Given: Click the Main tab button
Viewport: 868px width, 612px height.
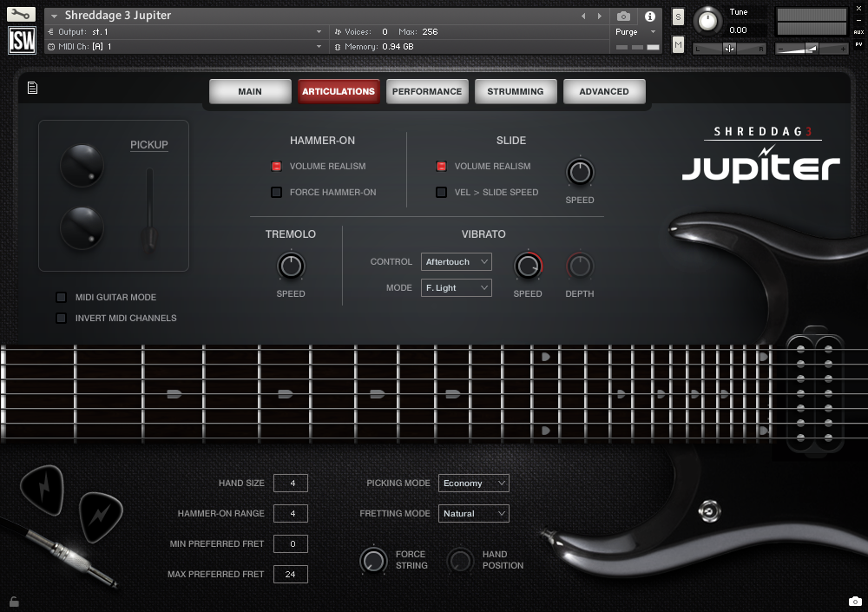Looking at the screenshot, I should click(250, 90).
